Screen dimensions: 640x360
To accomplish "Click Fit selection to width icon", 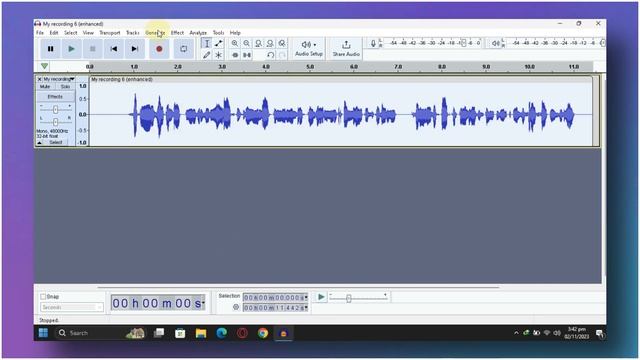I will (x=258, y=43).
